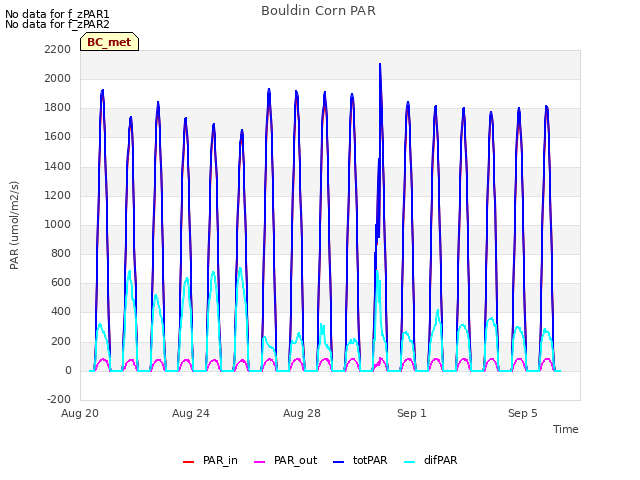
Task: Click the 1400 y-axis tick label
Action: 58,166
